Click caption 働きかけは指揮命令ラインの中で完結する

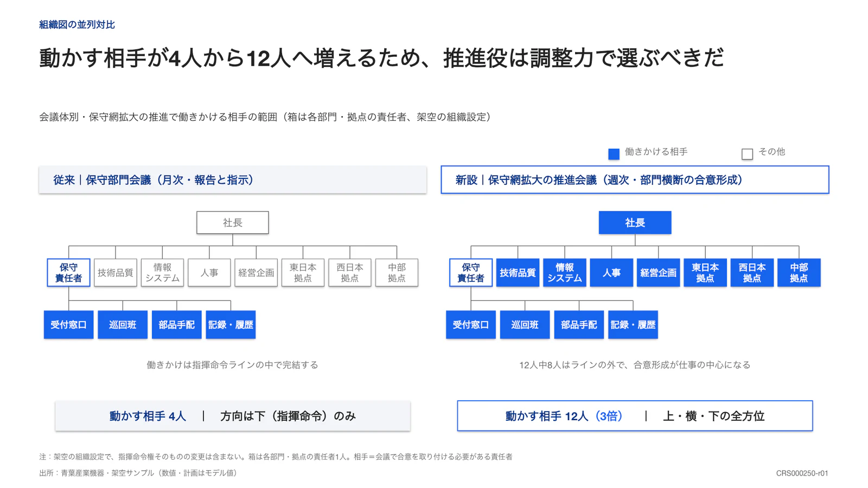pos(233,365)
